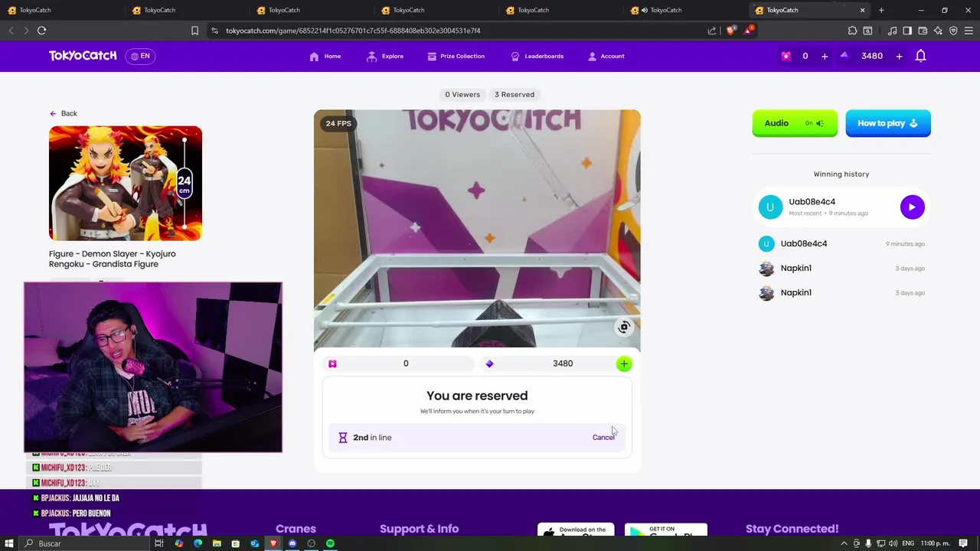This screenshot has width=980, height=551.
Task: Open Rengoku figure prize thumbnail
Action: [x=126, y=184]
